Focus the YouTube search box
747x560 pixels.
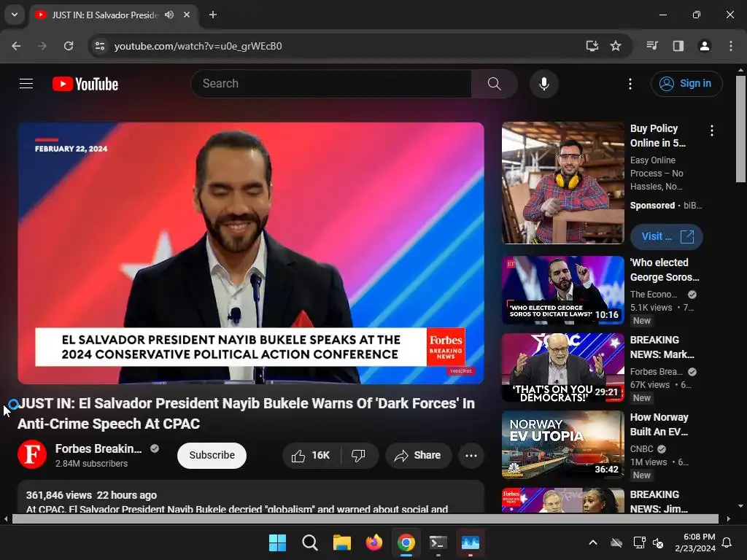331,84
